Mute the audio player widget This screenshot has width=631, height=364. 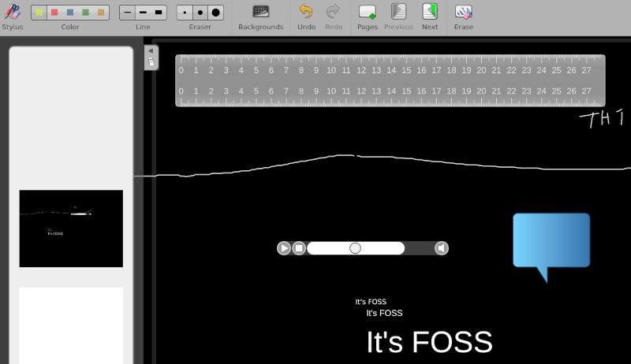pyautogui.click(x=442, y=248)
